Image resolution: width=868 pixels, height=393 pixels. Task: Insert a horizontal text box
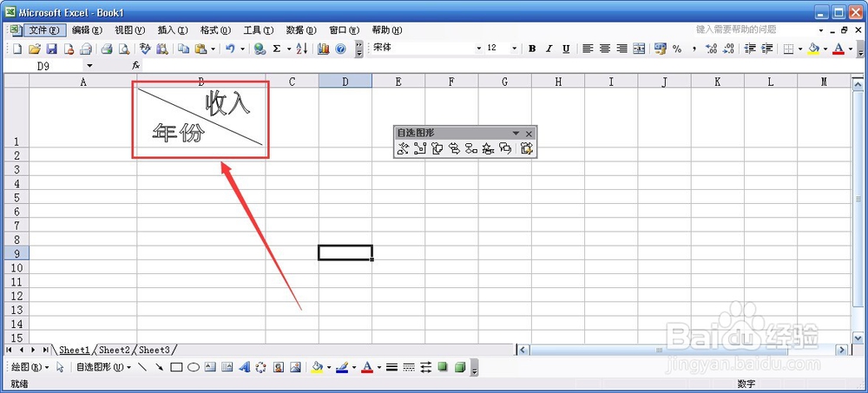click(210, 367)
